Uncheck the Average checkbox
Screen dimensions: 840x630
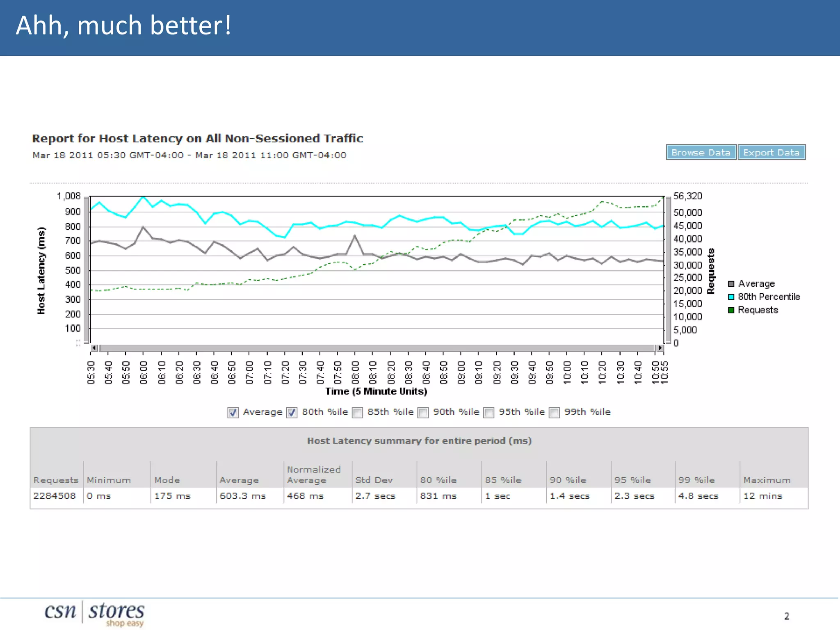click(233, 412)
